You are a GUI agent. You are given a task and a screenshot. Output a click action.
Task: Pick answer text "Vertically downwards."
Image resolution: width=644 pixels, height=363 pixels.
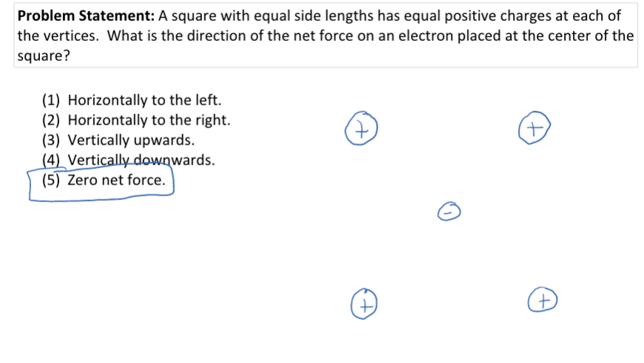[x=141, y=160]
